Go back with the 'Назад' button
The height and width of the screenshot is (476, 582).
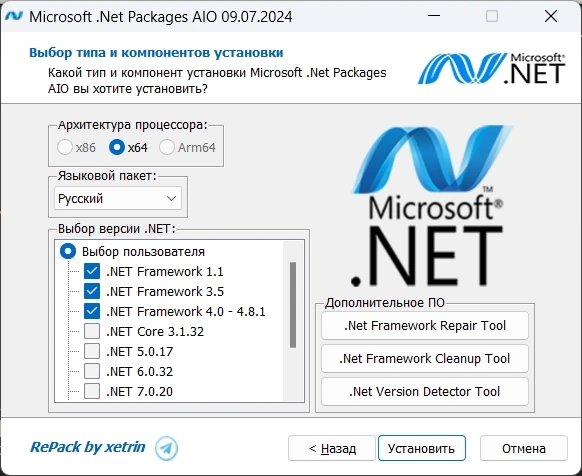332,448
